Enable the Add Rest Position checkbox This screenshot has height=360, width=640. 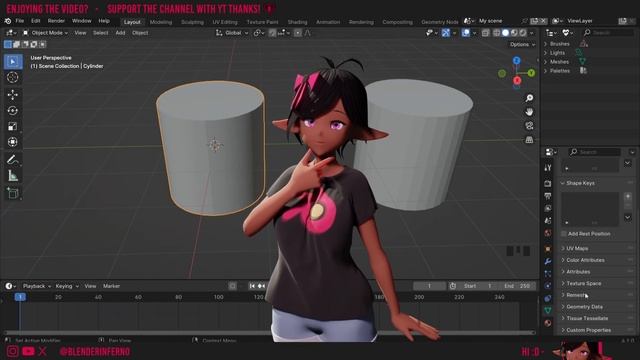564,234
